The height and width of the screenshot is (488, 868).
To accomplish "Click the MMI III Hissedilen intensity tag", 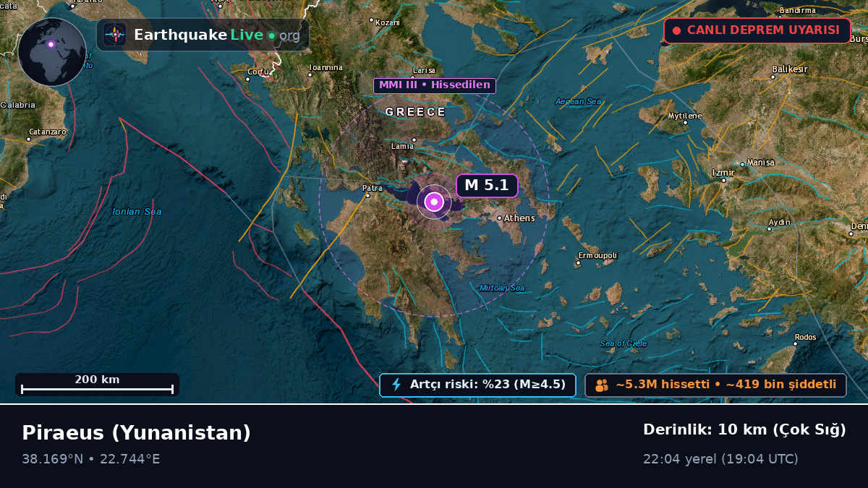I will point(435,85).
